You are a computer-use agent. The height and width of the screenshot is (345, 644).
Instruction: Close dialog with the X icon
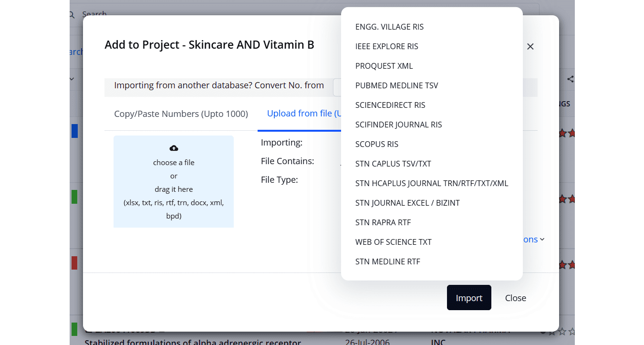[x=530, y=46]
